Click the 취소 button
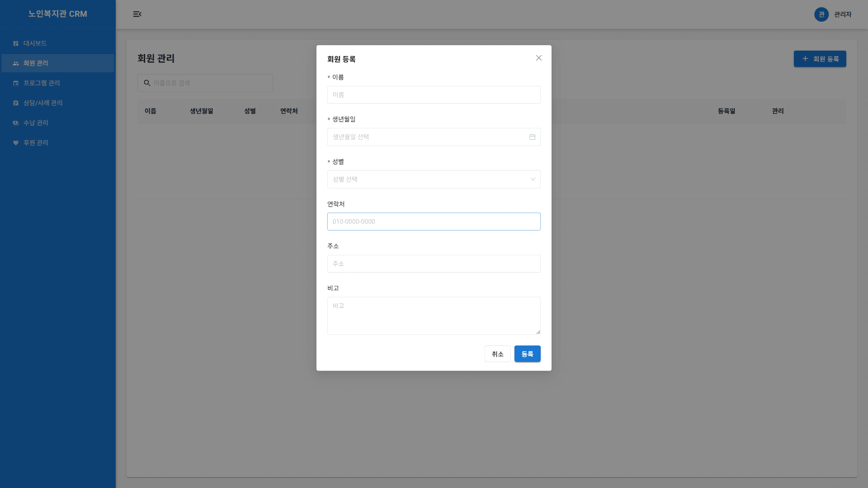Image resolution: width=868 pixels, height=488 pixels. pyautogui.click(x=497, y=354)
